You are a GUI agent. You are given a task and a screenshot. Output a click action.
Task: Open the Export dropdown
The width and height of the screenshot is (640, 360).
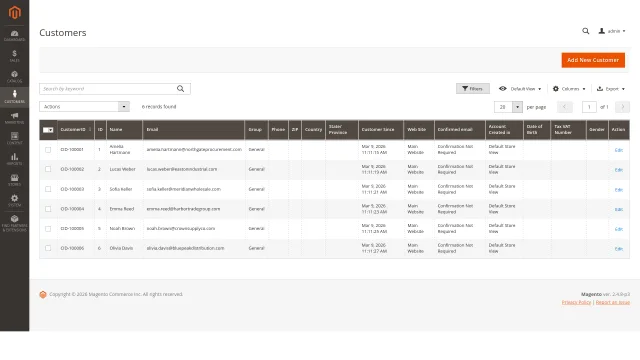tap(611, 89)
